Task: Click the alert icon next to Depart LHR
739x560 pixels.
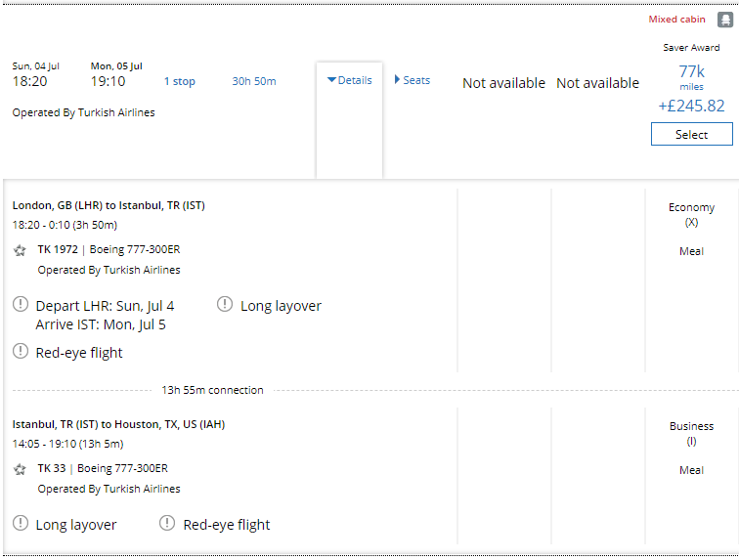Action: [21, 305]
